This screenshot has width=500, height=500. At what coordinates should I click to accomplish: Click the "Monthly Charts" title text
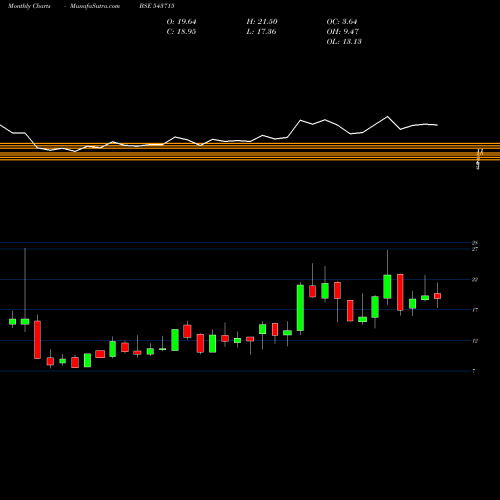coord(29,6)
